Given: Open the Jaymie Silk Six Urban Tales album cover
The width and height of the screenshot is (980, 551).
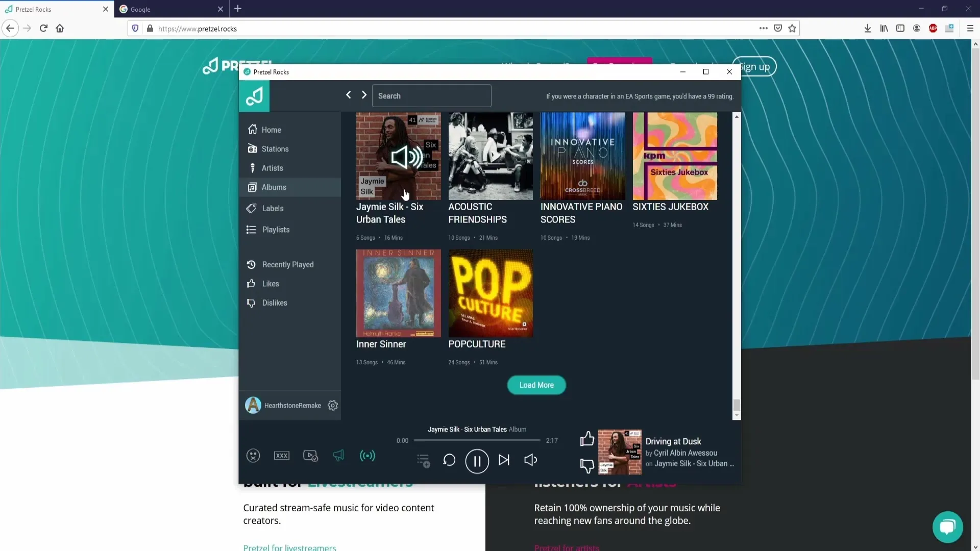Looking at the screenshot, I should click(398, 156).
